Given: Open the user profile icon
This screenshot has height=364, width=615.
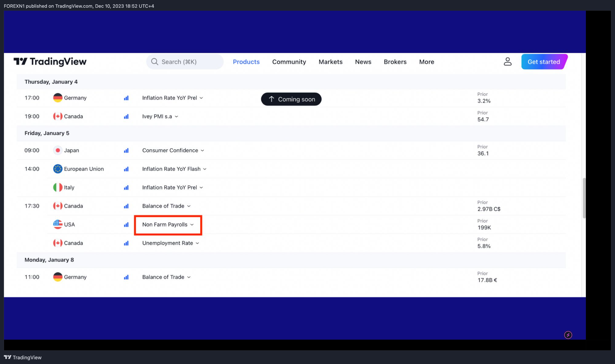Looking at the screenshot, I should pyautogui.click(x=507, y=62).
